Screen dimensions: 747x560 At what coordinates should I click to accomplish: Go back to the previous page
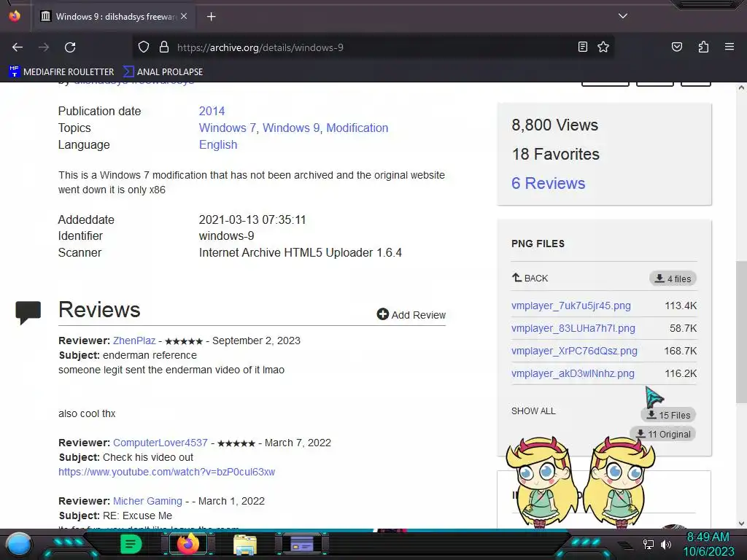(x=18, y=47)
